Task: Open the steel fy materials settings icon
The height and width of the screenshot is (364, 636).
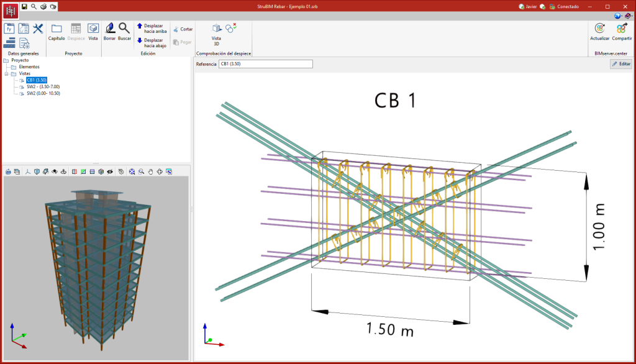Action: pyautogui.click(x=9, y=29)
